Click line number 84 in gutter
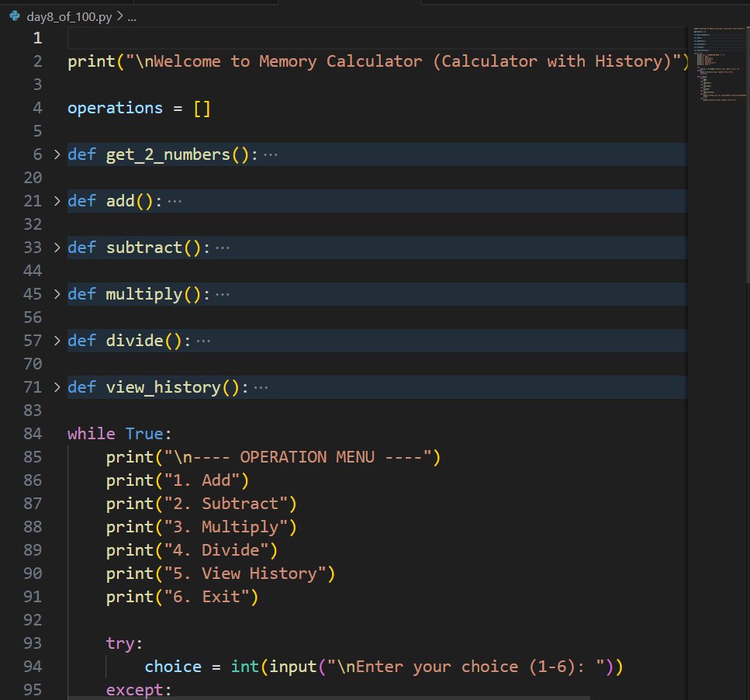This screenshot has height=700, width=750. (33, 434)
